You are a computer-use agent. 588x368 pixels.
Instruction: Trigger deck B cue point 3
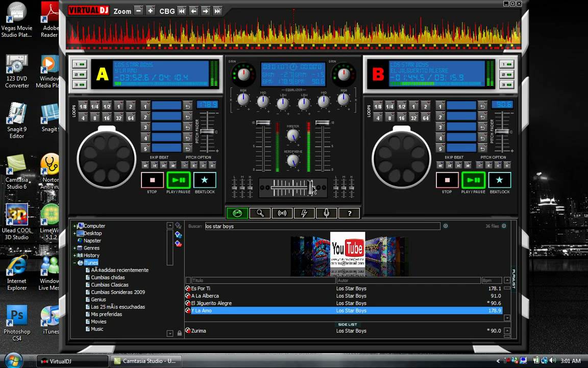[440, 127]
